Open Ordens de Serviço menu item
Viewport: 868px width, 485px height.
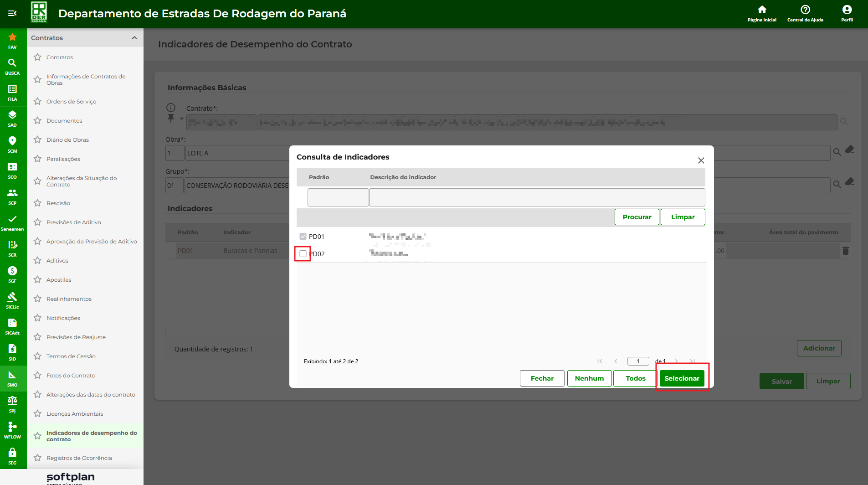(71, 102)
